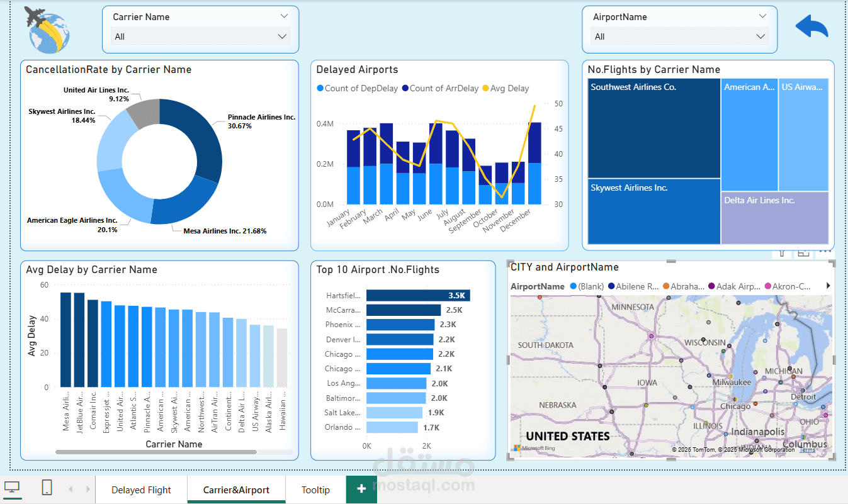Open the Carrier Name 'All' dropdown
This screenshot has height=504, width=848.
pyautogui.click(x=200, y=36)
